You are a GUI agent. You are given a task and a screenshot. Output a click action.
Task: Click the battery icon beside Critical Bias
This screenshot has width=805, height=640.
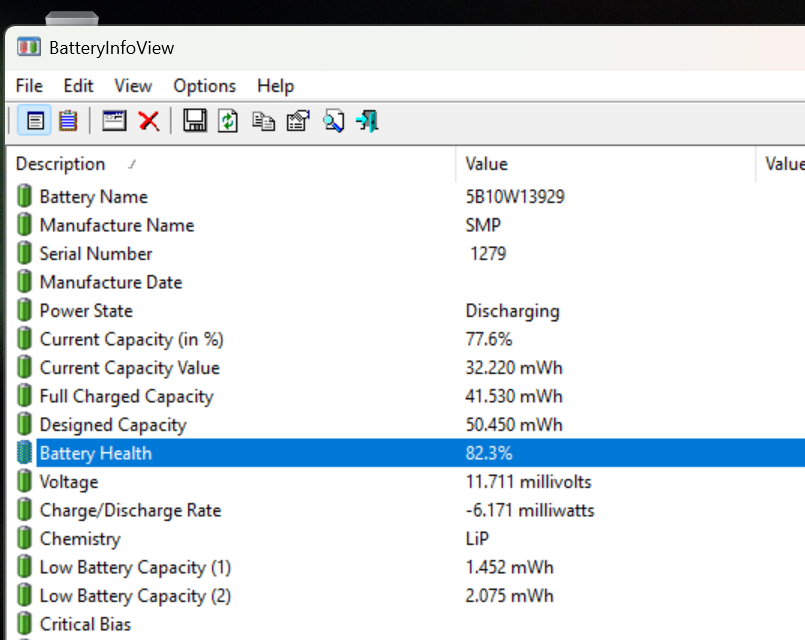[24, 624]
